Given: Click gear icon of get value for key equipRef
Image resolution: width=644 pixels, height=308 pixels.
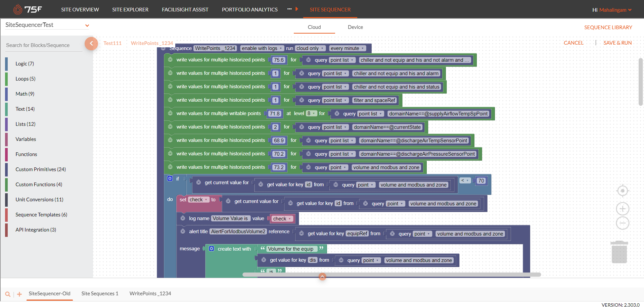Looking at the screenshot, I should click(302, 234).
